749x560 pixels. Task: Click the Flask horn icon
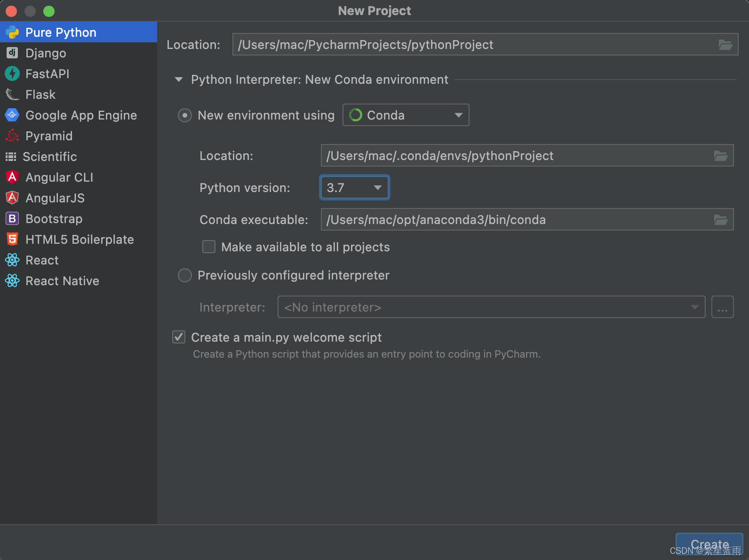(x=12, y=94)
